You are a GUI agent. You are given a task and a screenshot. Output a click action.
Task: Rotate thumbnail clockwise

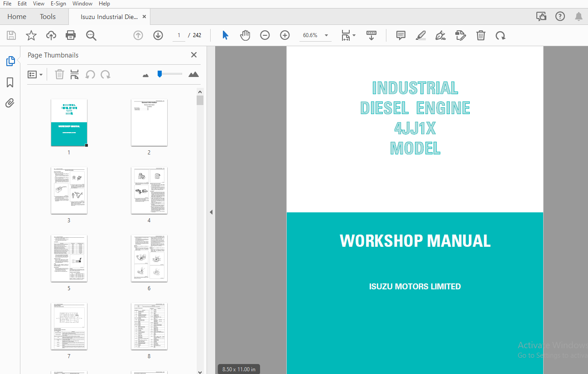pos(106,74)
